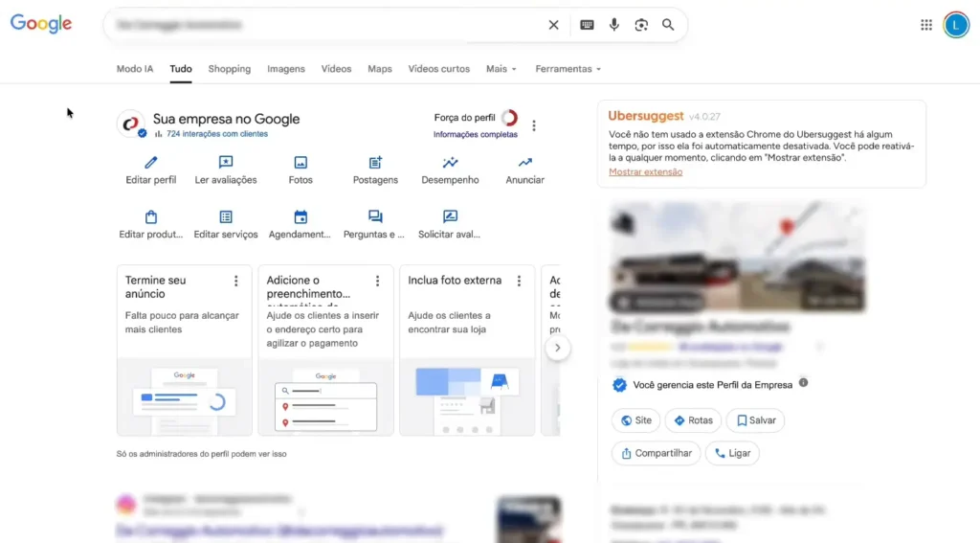Image resolution: width=980 pixels, height=543 pixels.
Task: Click Sua empresa no Google heading
Action: 226,119
